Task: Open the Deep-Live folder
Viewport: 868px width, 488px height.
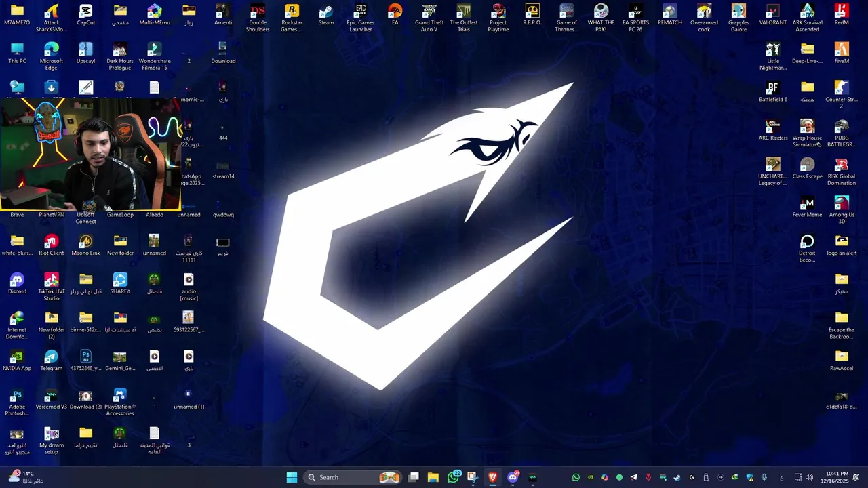Action: (807, 54)
